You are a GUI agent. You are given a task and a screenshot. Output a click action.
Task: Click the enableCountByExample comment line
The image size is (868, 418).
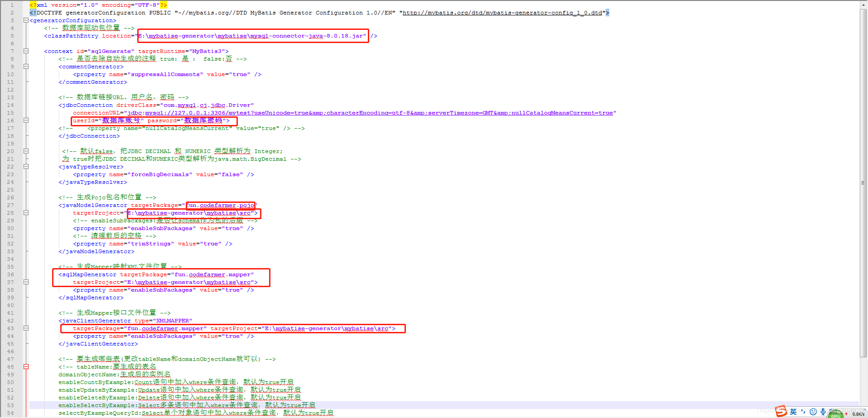pos(176,382)
